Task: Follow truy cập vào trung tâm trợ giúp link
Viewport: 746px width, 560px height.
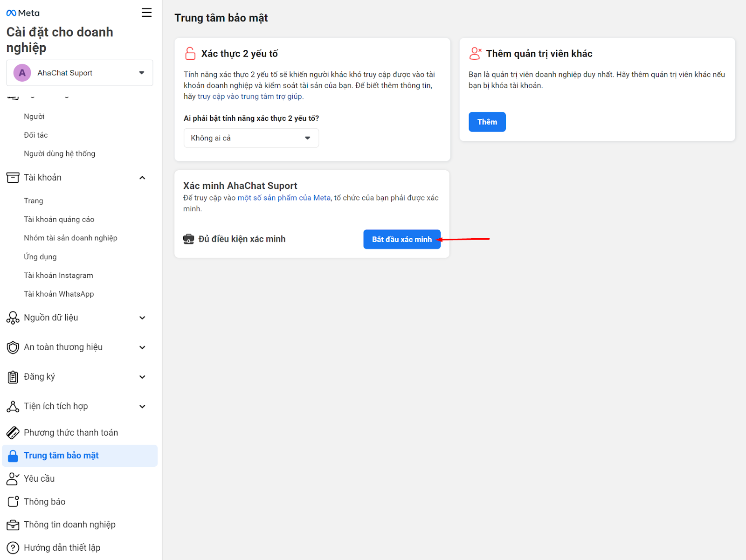Action: tap(250, 97)
